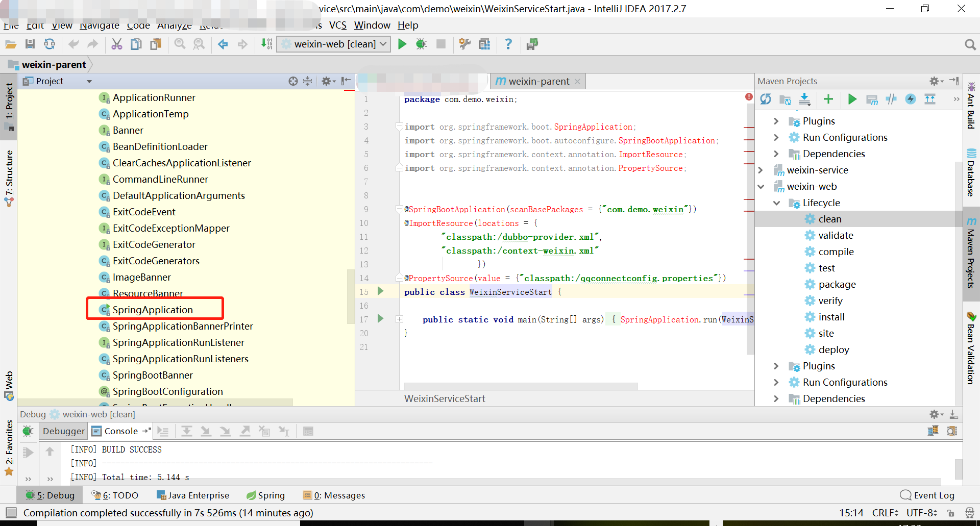
Task: Expand top Run Configurations node
Action: [x=776, y=137]
